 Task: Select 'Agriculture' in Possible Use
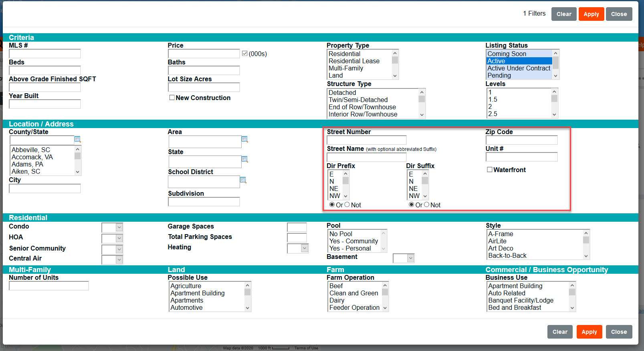(x=207, y=286)
